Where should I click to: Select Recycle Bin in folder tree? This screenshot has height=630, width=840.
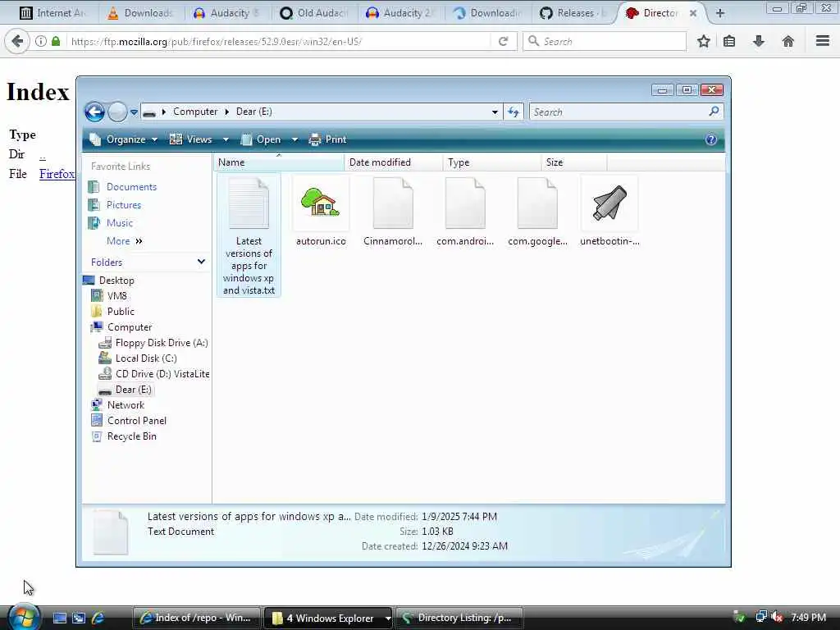click(x=132, y=436)
